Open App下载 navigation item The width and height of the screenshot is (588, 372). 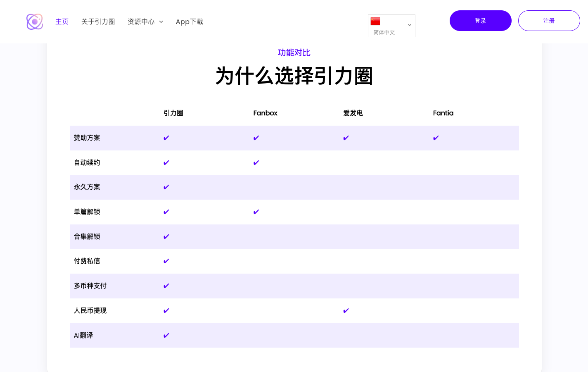pyautogui.click(x=190, y=21)
